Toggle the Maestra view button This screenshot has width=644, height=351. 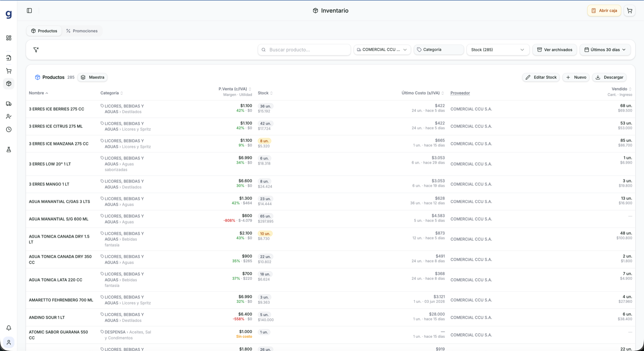93,77
